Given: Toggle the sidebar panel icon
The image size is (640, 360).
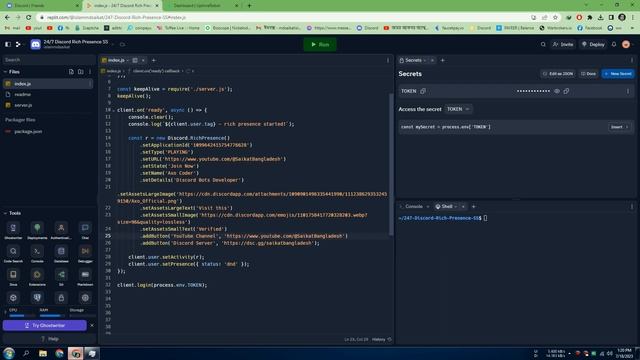Looking at the screenshot, I should point(8,44).
